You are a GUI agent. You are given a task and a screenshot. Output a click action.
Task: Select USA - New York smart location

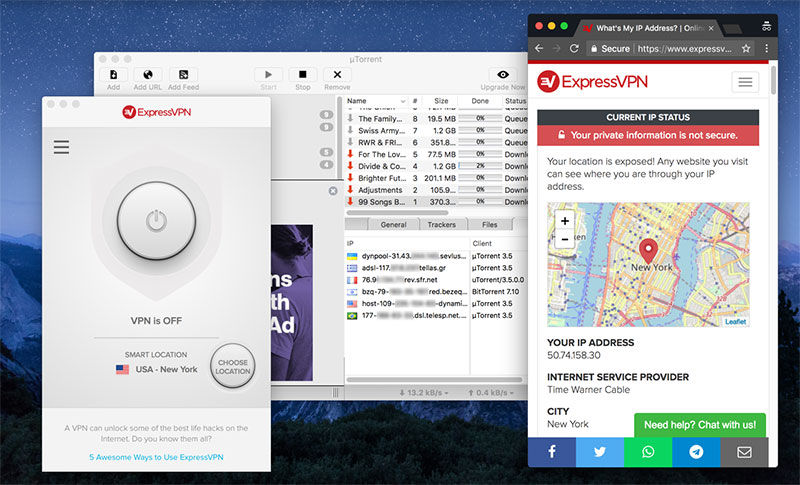[157, 369]
